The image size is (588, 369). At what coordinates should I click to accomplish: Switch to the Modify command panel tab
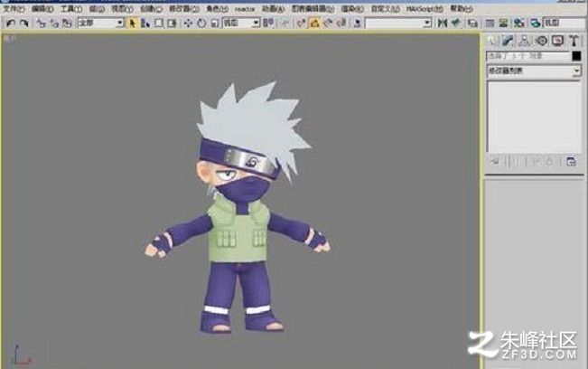tap(509, 41)
